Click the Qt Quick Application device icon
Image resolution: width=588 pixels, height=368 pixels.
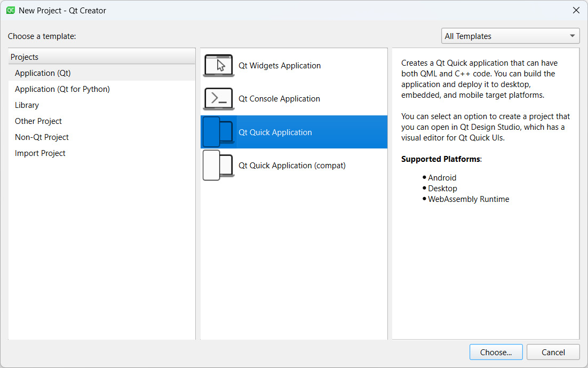(x=219, y=132)
